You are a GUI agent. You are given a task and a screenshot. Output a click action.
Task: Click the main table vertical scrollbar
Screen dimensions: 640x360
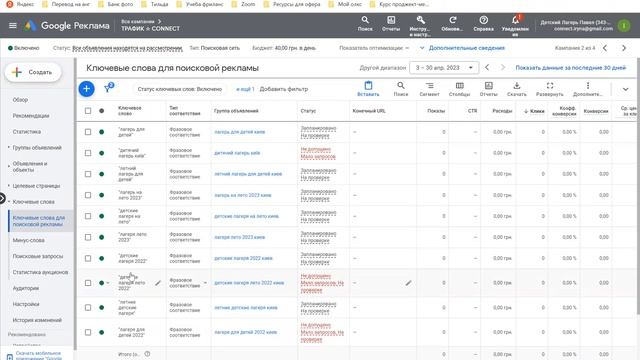pyautogui.click(x=638, y=186)
